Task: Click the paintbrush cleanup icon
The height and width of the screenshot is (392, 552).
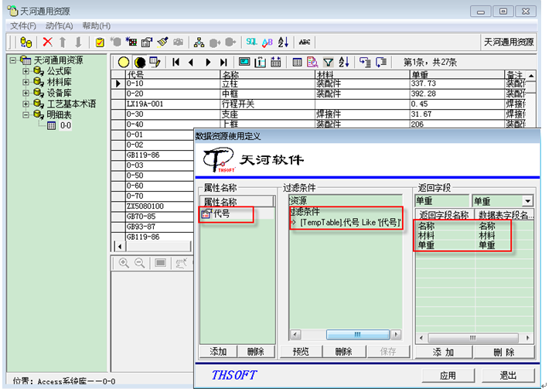Action: coord(162,42)
